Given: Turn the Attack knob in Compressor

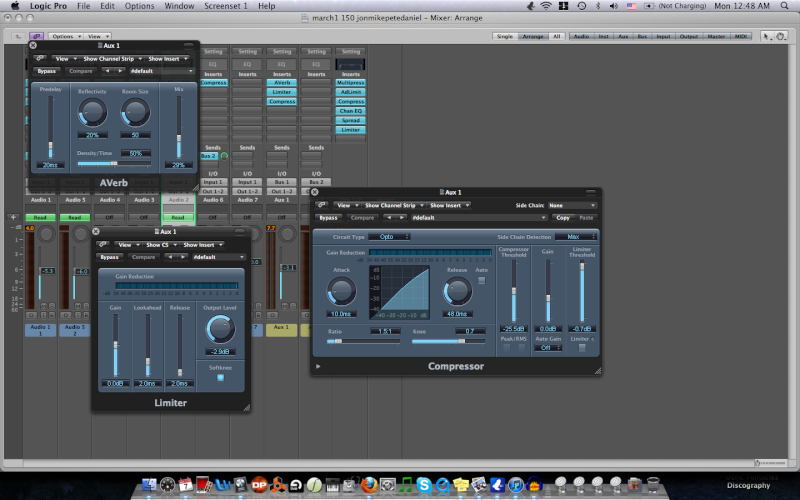Looking at the screenshot, I should tap(341, 291).
